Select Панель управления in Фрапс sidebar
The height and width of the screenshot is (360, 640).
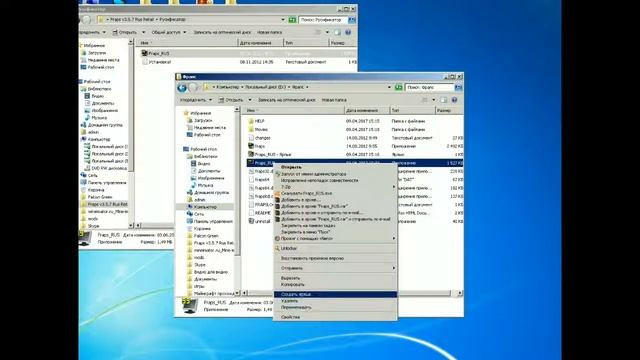pyautogui.click(x=213, y=221)
